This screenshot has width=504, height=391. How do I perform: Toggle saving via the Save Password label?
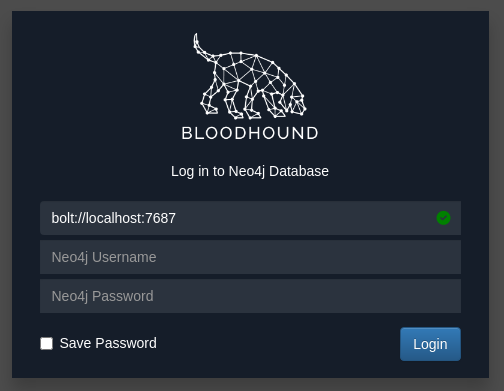coord(108,343)
